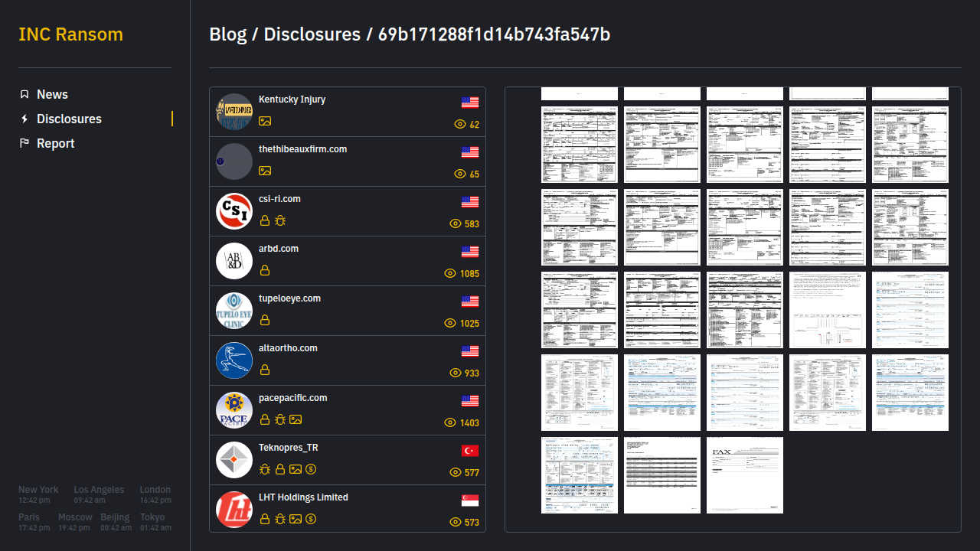Click the INC Ransom site title

coord(70,34)
